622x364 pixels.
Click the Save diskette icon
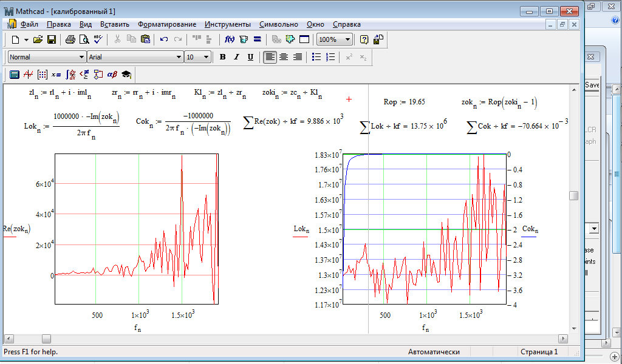(x=52, y=39)
